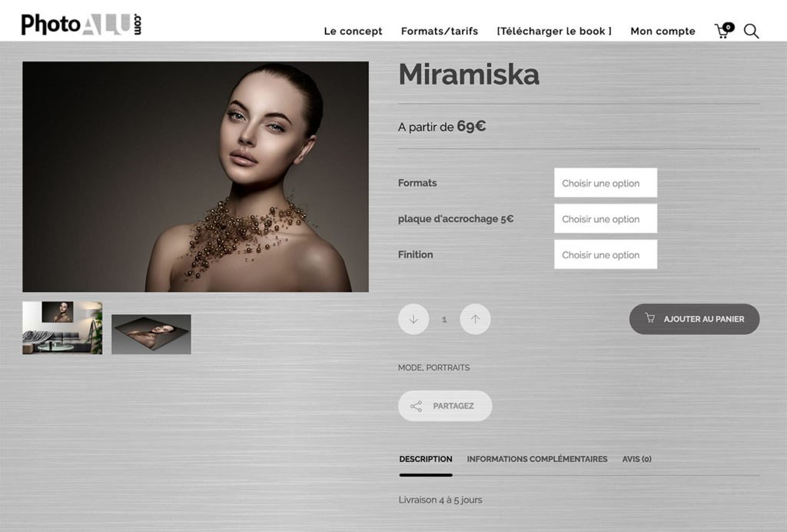
Task: Select the living room preview thumbnail
Action: [62, 328]
